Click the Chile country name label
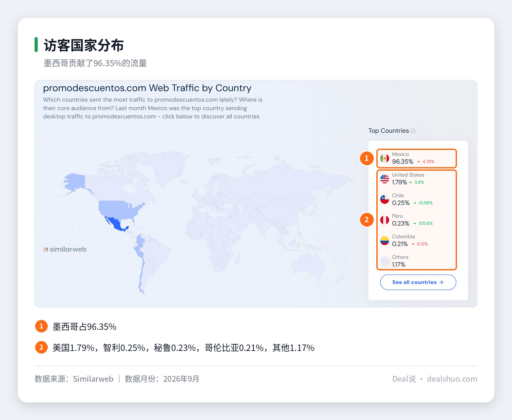The width and height of the screenshot is (512, 420). (398, 196)
